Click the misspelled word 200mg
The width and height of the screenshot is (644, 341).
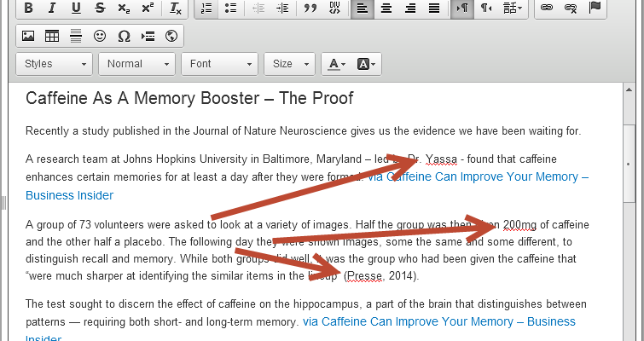(520, 225)
